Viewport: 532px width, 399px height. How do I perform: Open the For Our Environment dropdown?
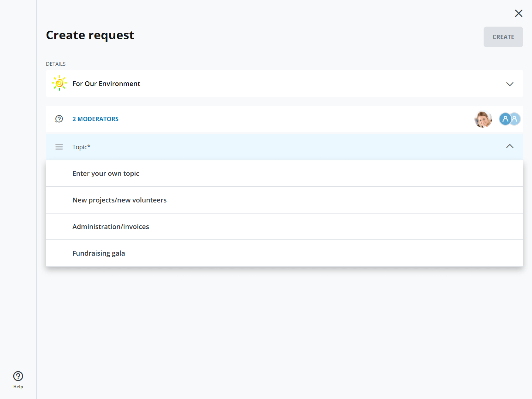[106, 84]
